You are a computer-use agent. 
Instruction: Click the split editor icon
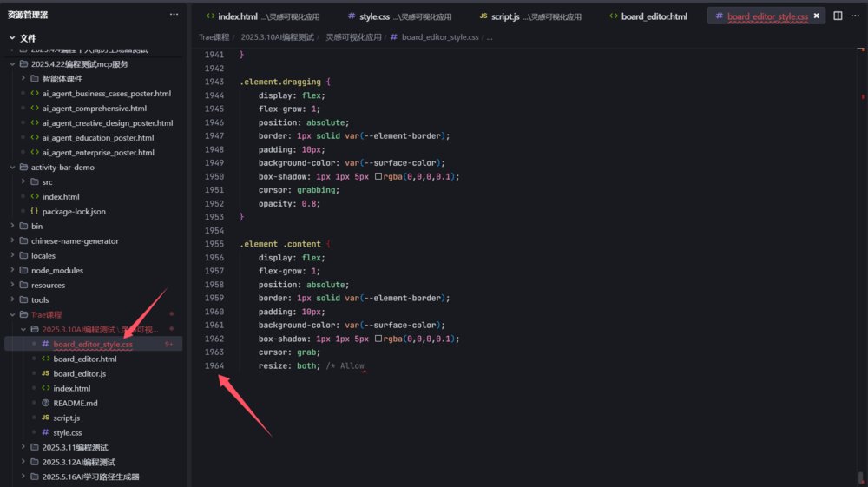point(838,16)
